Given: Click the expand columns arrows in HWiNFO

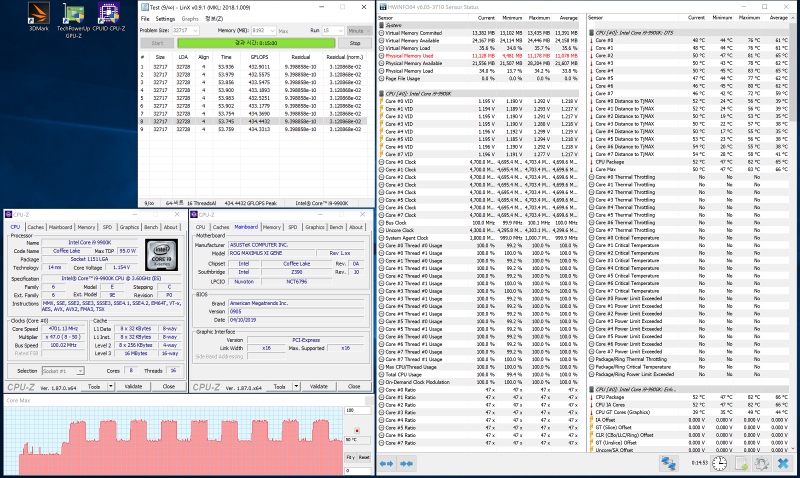Looking at the screenshot, I should [386, 463].
